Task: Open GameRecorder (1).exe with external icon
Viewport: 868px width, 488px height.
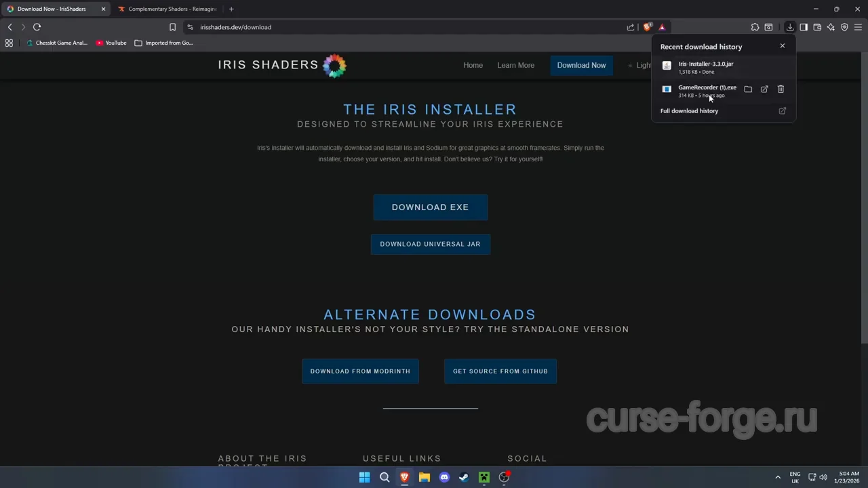Action: [764, 89]
